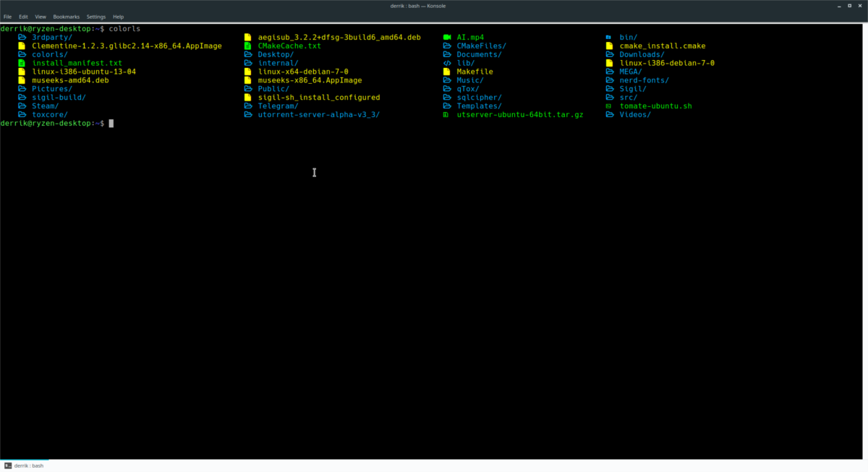Click the folder icon beside MEGA/

click(610, 72)
